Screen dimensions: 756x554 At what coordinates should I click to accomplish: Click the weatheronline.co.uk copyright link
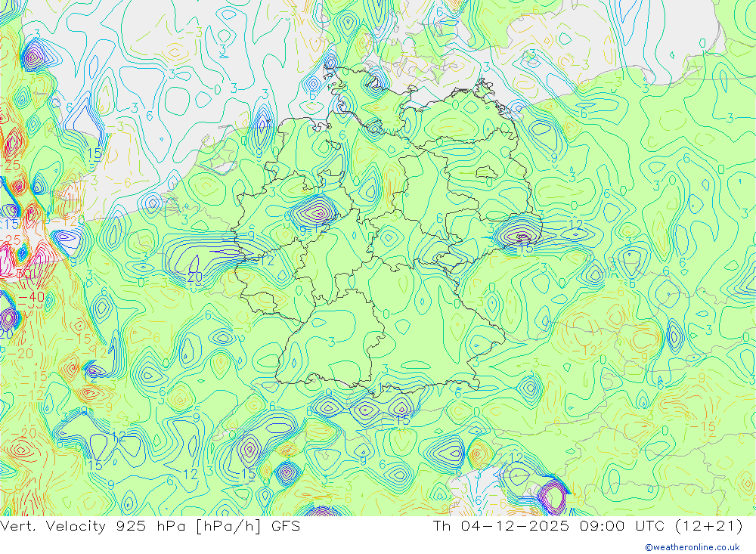(692, 547)
